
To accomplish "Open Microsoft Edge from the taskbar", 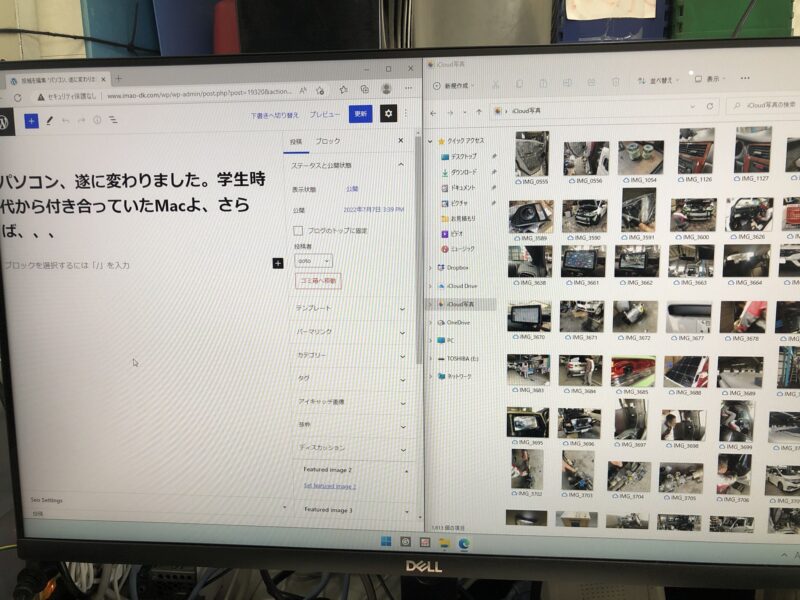I will (464, 544).
